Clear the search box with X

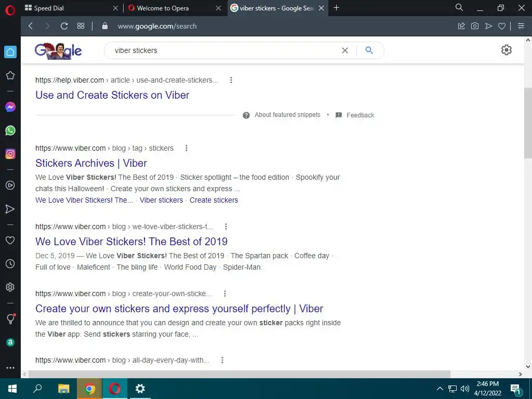coord(345,50)
